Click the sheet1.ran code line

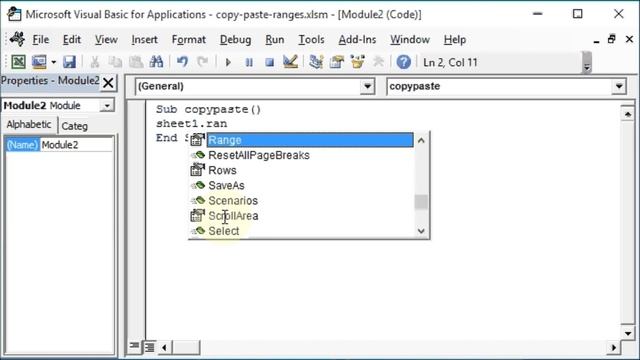(191, 124)
